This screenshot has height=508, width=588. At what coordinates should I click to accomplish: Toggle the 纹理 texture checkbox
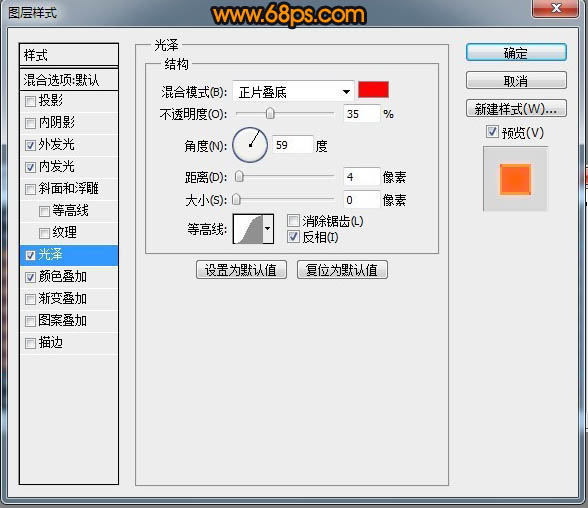[x=44, y=234]
